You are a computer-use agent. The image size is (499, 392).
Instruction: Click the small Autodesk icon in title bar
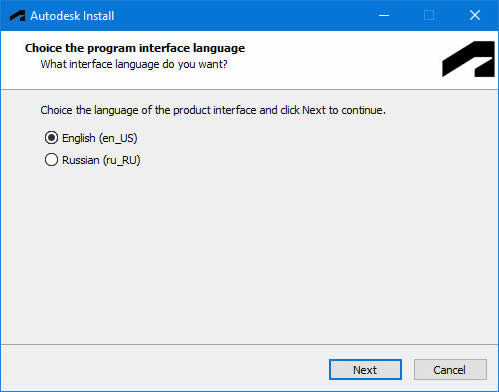(x=17, y=16)
